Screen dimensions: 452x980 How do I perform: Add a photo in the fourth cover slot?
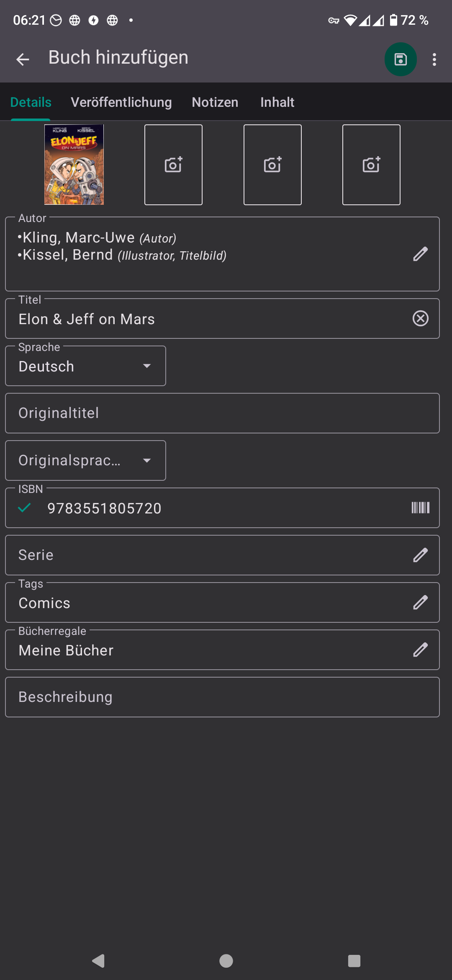[x=371, y=165]
